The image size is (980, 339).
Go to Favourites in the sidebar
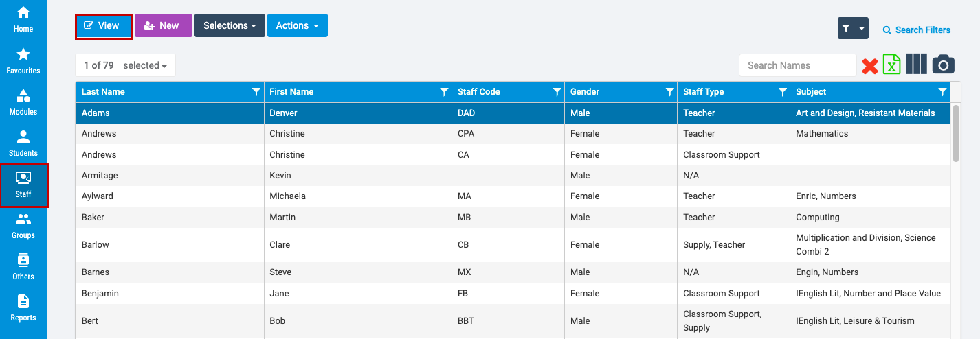coord(23,62)
